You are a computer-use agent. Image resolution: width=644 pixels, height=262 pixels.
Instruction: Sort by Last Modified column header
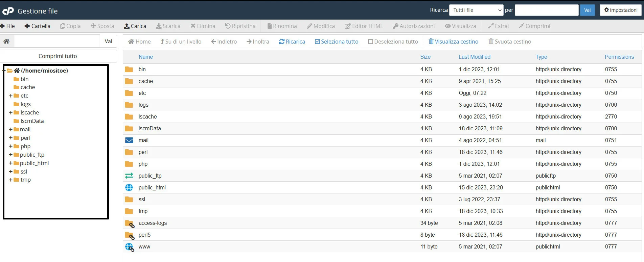(x=475, y=57)
